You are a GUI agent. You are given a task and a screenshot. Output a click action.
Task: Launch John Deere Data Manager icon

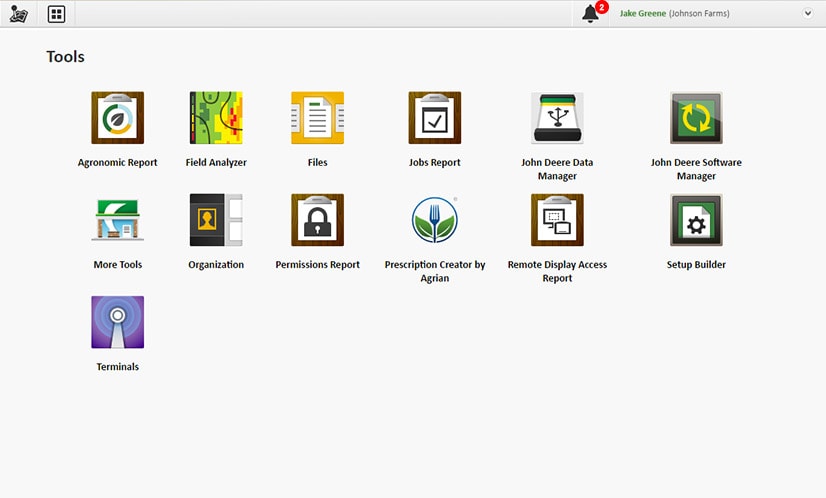[557, 118]
